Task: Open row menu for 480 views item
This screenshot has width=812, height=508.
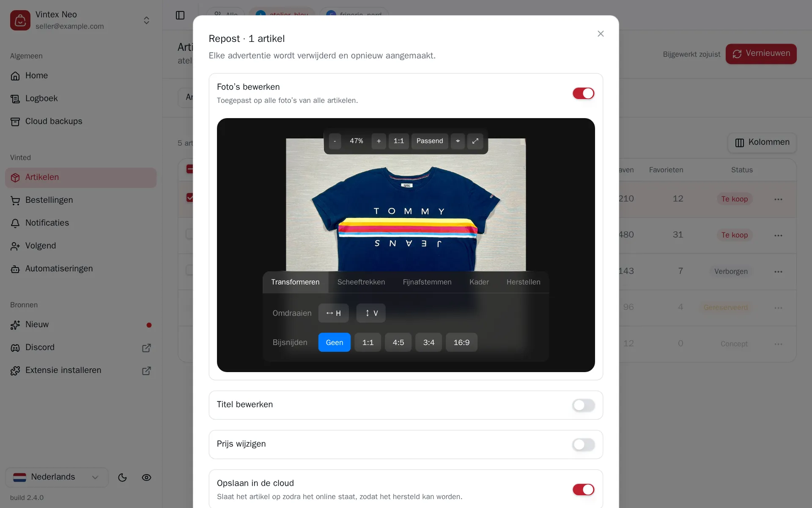Action: 778,235
